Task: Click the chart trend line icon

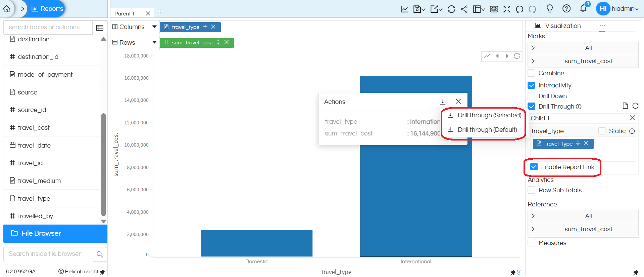Action: [487, 56]
